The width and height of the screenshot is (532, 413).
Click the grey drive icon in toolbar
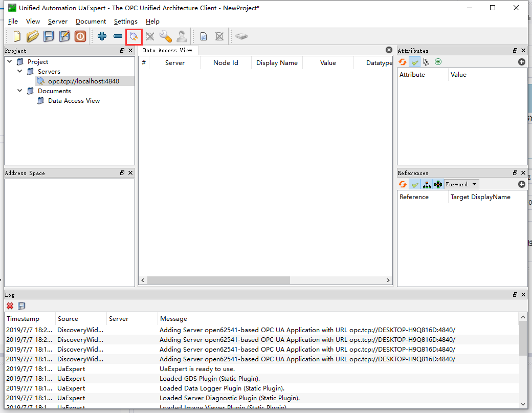pos(241,36)
